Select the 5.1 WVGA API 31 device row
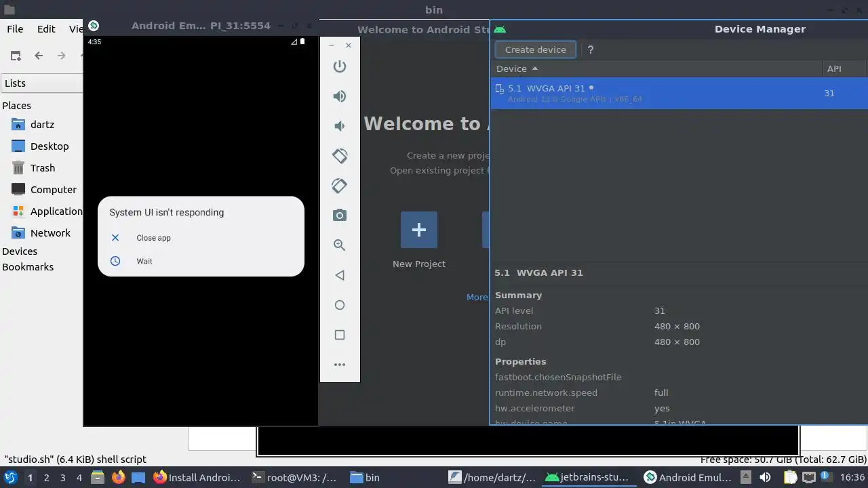868x488 pixels. click(679, 93)
